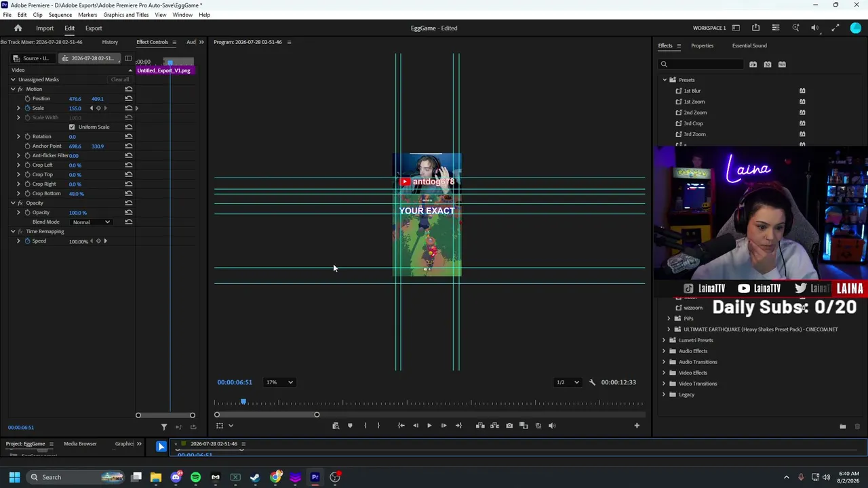Expand the Crop Right property
Viewport: 868px width, 488px height.
coord(18,184)
